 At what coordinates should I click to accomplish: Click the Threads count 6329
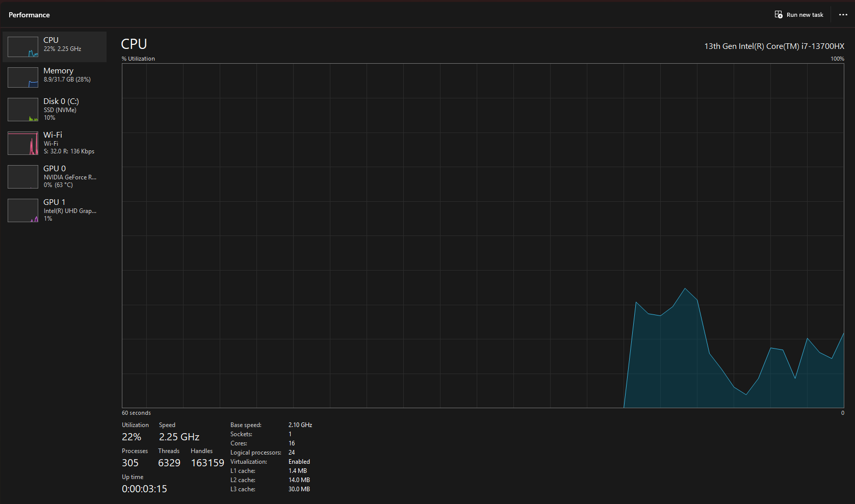(169, 463)
